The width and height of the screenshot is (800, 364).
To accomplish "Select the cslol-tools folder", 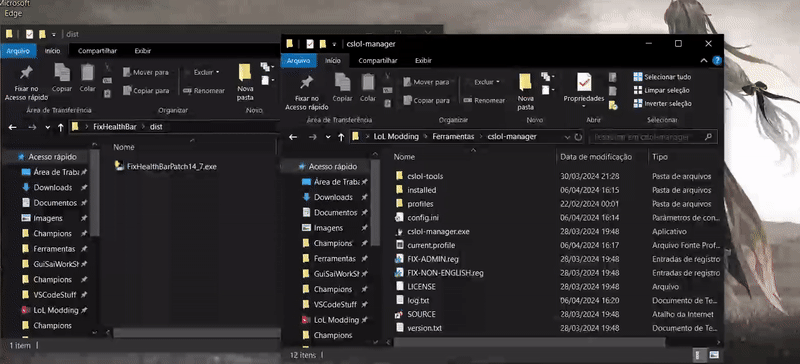I will (419, 176).
